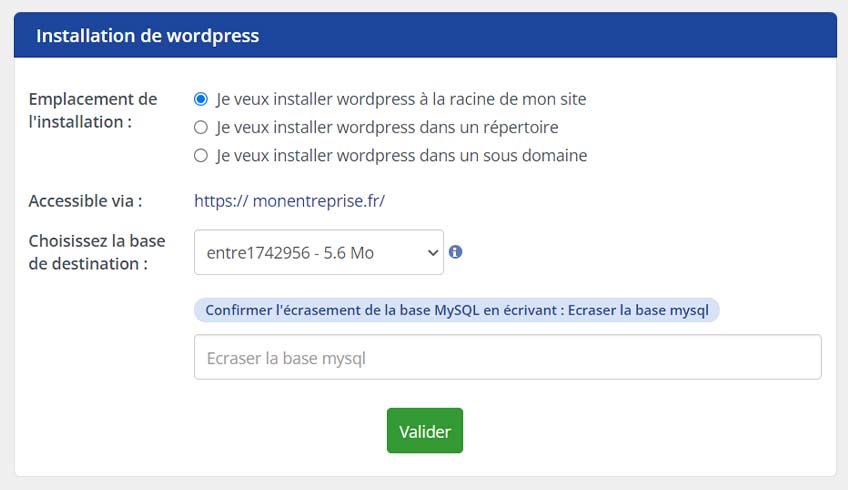Click the MySQL overwrite confirmation badge
848x490 pixels.
point(456,310)
